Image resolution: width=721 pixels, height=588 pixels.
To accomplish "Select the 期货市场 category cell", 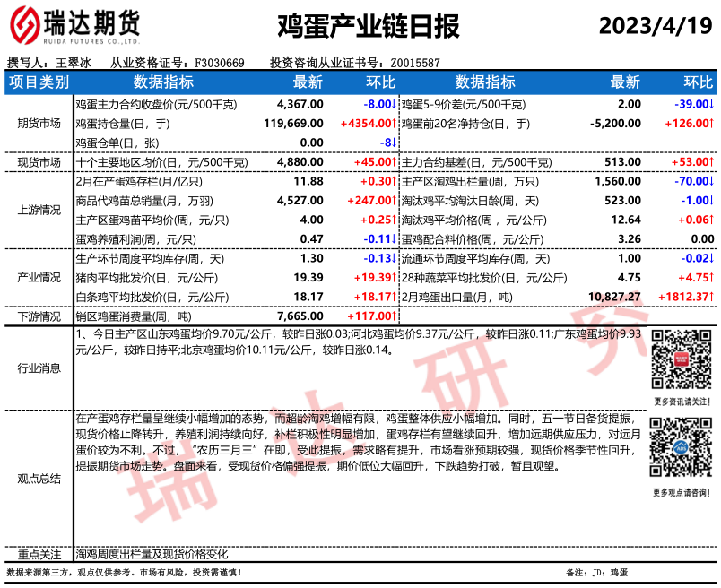I will 38,123.
